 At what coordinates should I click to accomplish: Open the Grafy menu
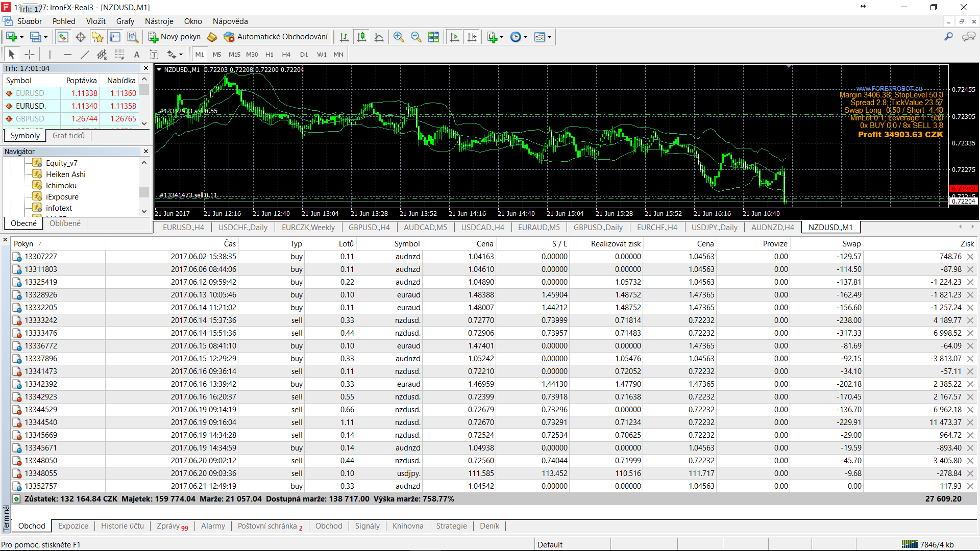point(125,21)
